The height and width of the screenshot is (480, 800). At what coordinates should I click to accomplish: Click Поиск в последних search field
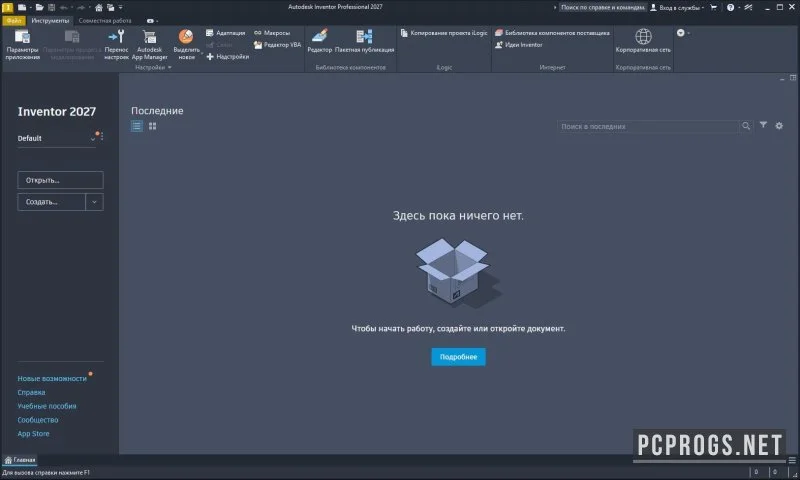(x=648, y=126)
